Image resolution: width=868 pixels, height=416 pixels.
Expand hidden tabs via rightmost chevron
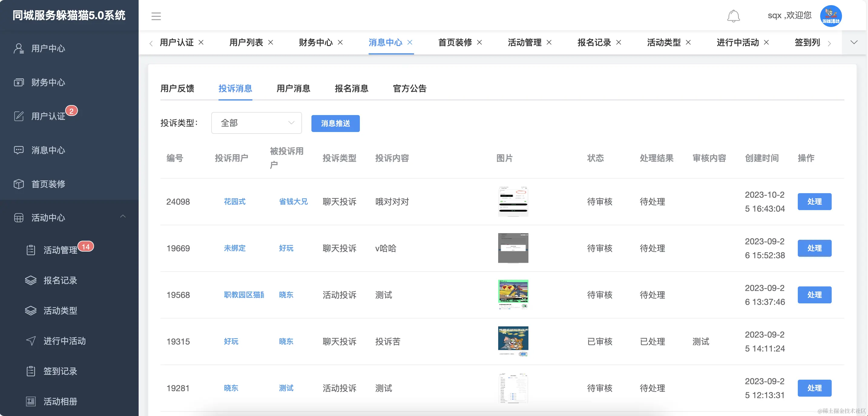coord(854,42)
